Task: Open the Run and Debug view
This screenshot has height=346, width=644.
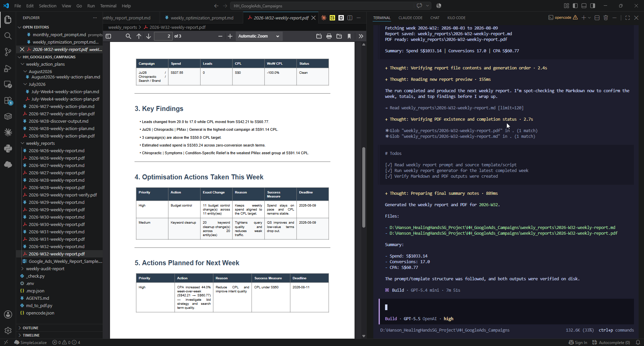Action: (8, 68)
